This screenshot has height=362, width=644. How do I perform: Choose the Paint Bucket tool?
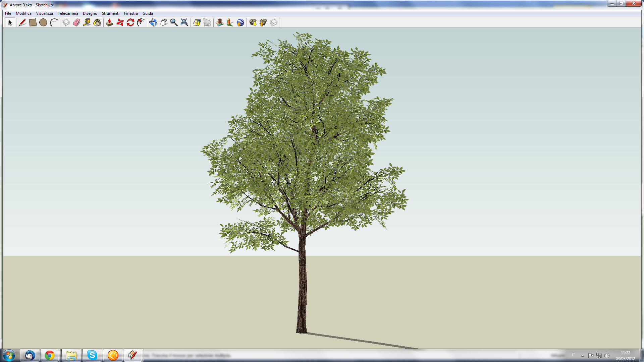point(97,22)
